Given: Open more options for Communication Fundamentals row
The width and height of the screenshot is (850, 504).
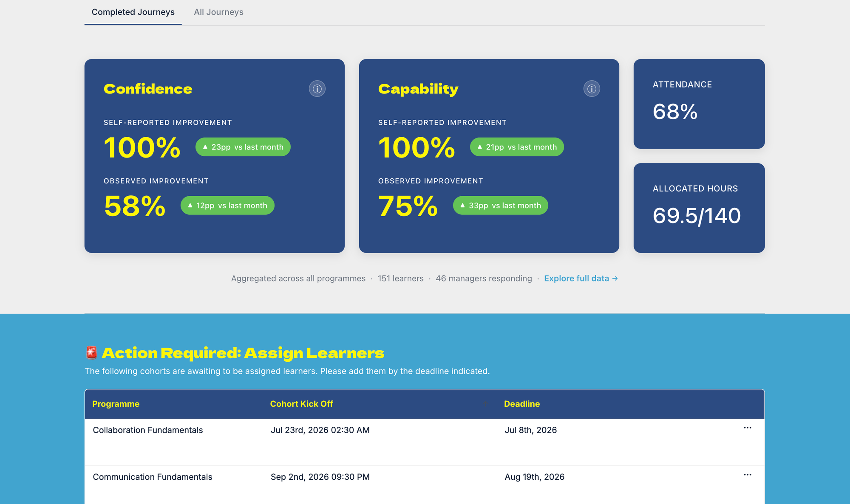Looking at the screenshot, I should click(x=748, y=475).
